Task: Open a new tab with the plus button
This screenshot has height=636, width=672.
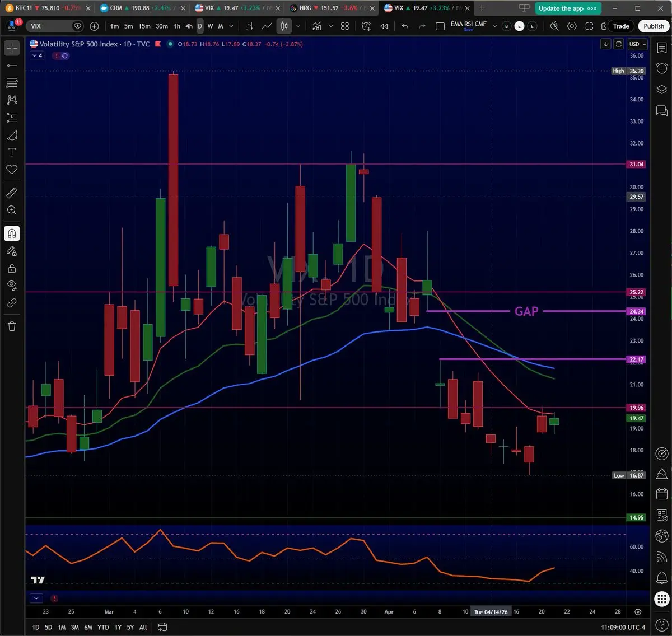Action: coord(482,8)
